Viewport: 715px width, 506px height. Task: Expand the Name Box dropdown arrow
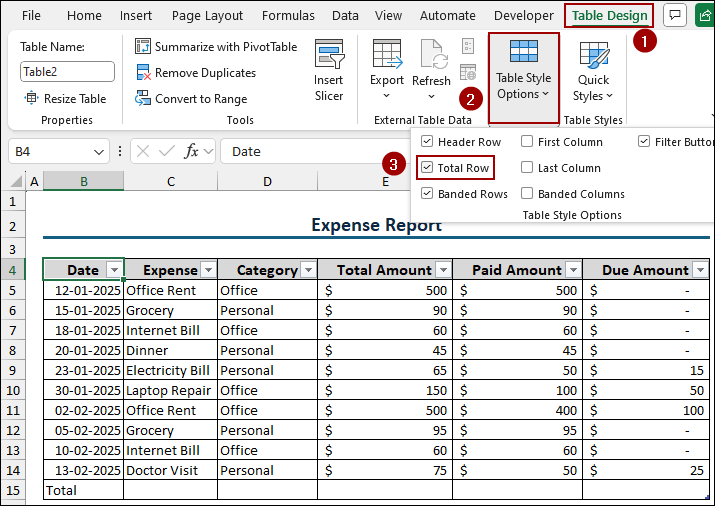click(x=99, y=152)
